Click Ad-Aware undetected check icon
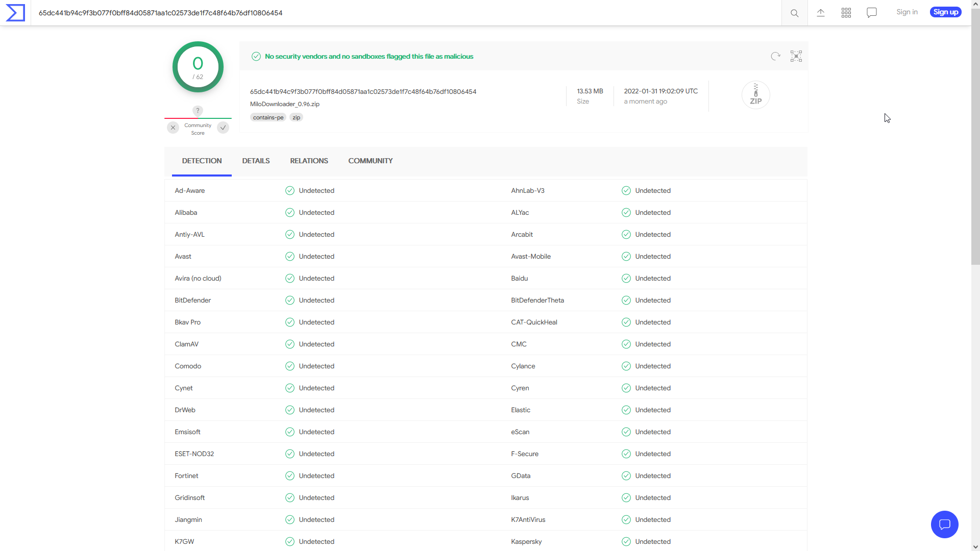 pyautogui.click(x=290, y=191)
